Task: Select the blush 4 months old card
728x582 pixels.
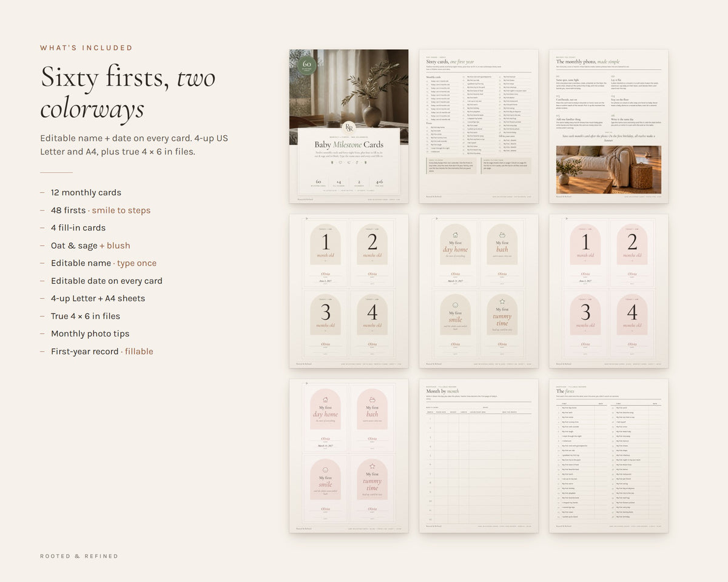Action: pyautogui.click(x=632, y=322)
